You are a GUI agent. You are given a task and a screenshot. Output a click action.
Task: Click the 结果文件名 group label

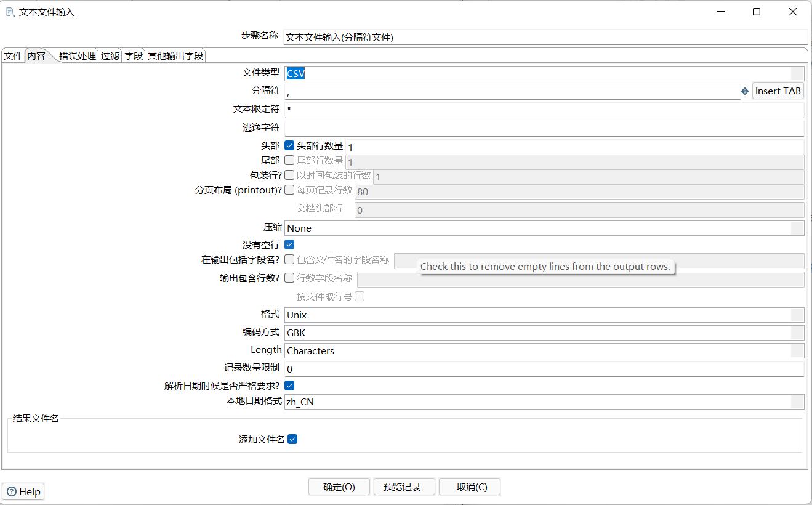point(36,419)
